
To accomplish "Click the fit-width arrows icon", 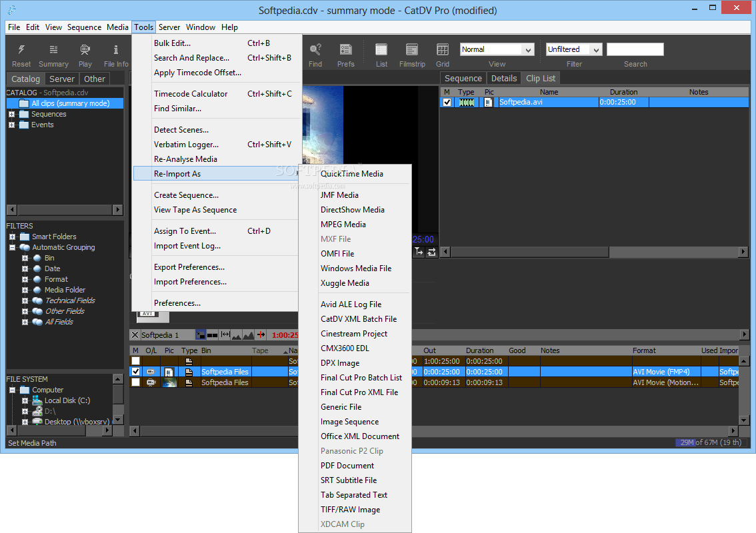I will 225,334.
